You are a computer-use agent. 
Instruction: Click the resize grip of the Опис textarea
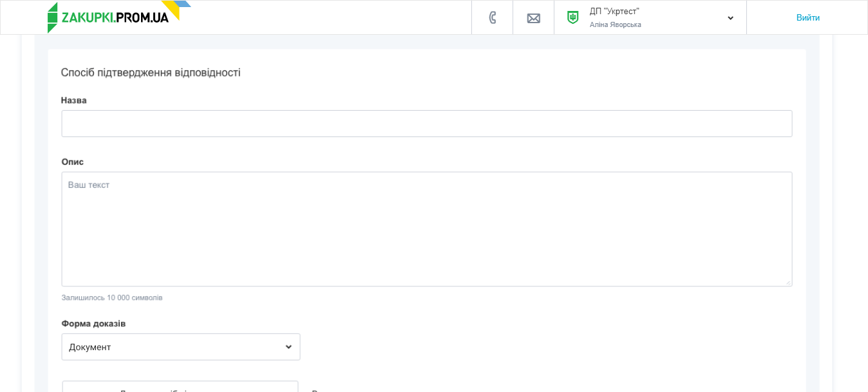coord(788,282)
